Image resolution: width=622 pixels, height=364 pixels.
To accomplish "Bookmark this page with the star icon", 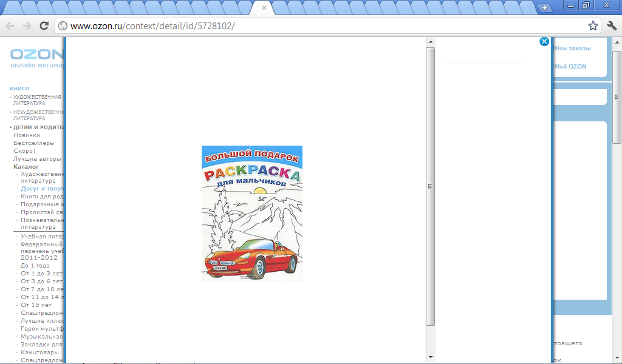I will tap(593, 26).
